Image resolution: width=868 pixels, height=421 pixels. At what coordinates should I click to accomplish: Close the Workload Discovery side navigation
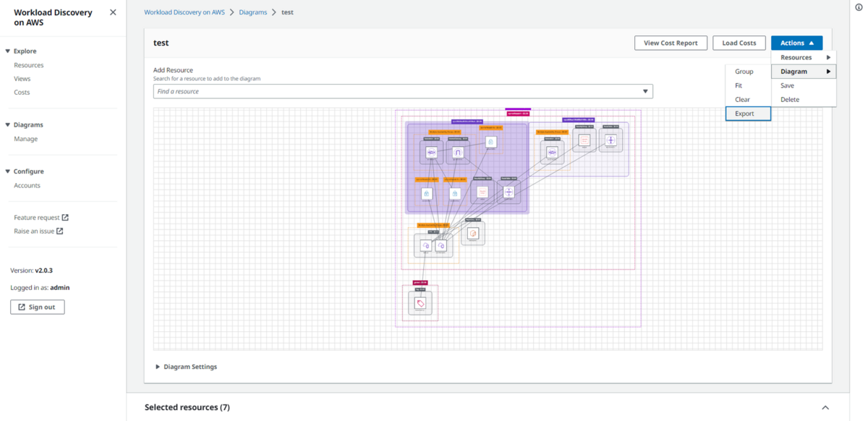tap(112, 12)
